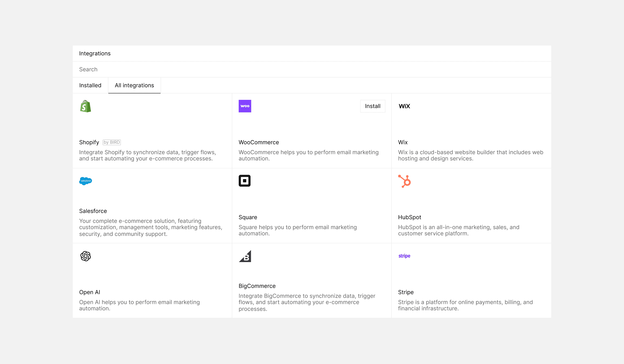This screenshot has width=624, height=364.
Task: Open the Wix title text
Action: (x=403, y=142)
